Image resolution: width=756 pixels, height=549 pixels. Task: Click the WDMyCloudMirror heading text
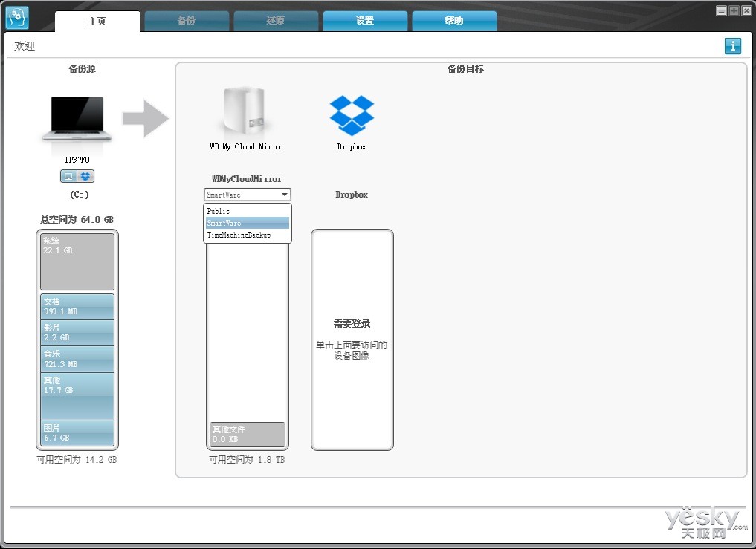point(247,179)
